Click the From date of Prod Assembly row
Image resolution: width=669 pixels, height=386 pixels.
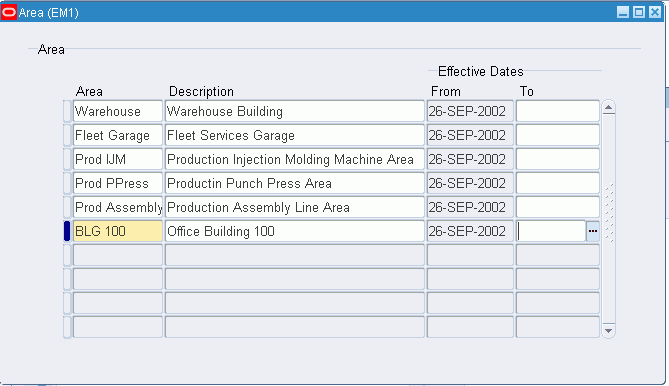(470, 207)
